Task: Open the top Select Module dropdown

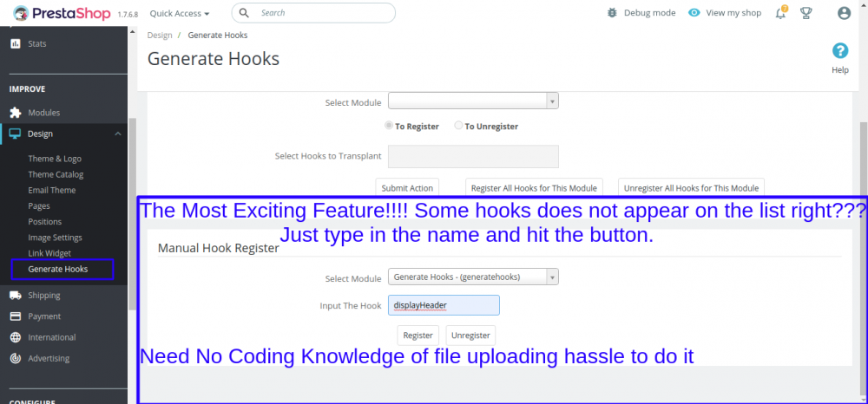Action: [x=473, y=101]
